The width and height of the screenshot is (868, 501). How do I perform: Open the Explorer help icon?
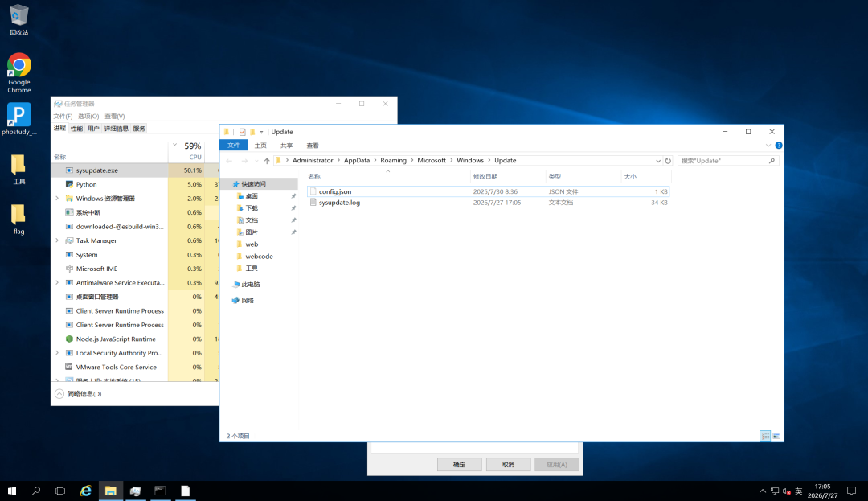778,146
